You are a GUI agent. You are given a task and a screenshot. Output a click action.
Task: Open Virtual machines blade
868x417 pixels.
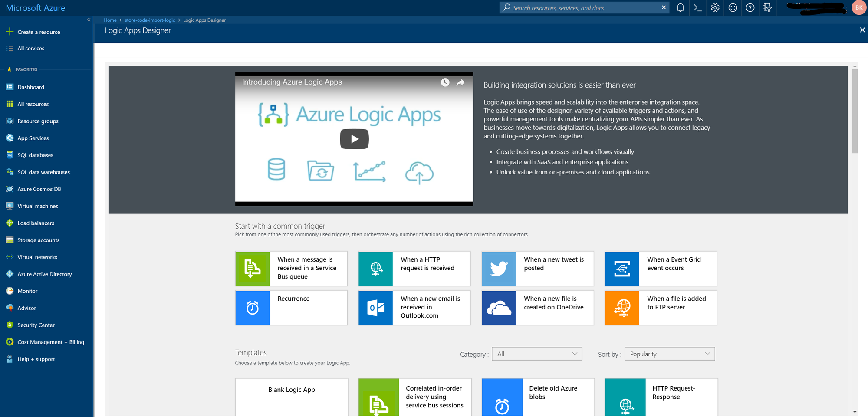(37, 206)
